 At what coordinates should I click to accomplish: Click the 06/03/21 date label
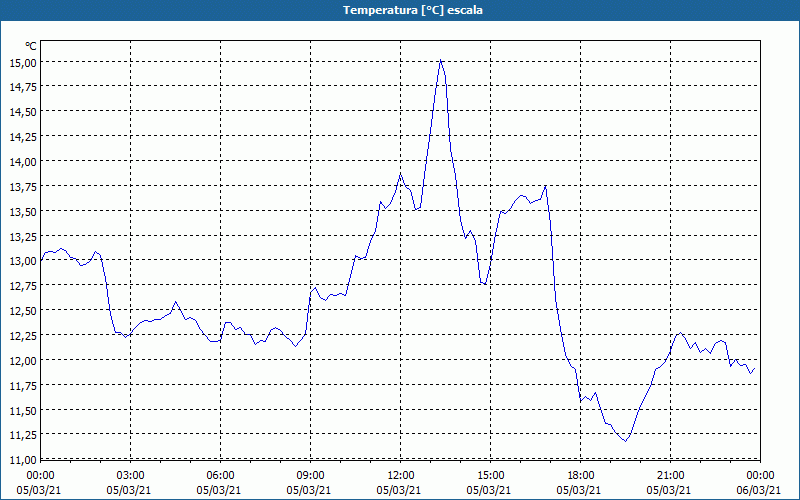[759, 490]
